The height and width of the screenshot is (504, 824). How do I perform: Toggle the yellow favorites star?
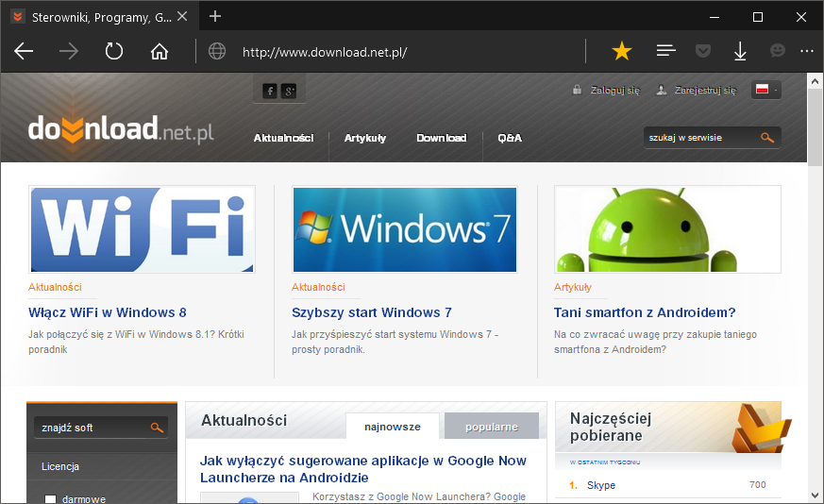tap(622, 51)
